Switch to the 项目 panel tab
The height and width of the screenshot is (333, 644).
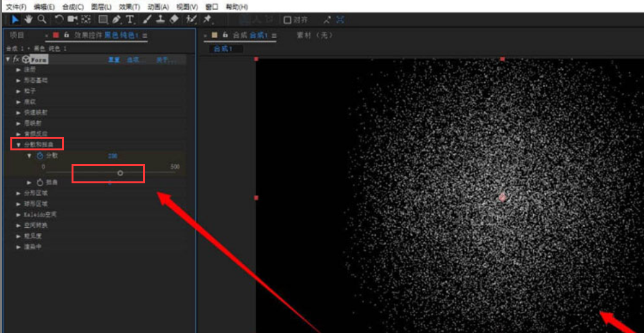(17, 35)
